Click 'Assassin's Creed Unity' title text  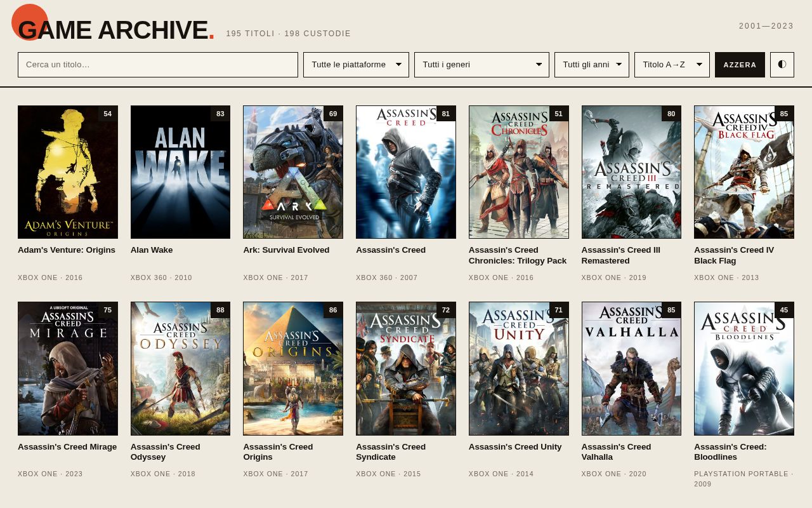click(x=515, y=447)
